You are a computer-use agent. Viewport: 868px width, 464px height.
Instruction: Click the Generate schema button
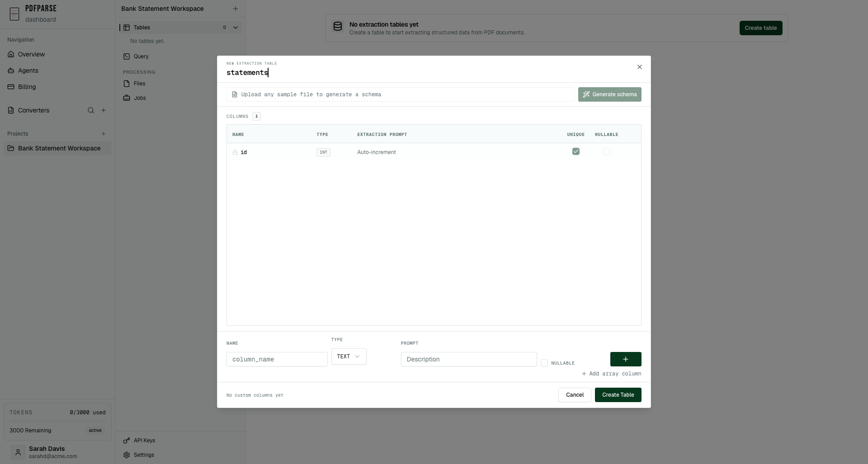[x=609, y=94]
